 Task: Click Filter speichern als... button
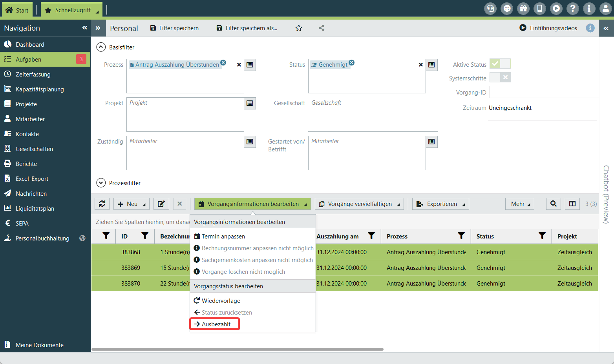click(x=247, y=28)
